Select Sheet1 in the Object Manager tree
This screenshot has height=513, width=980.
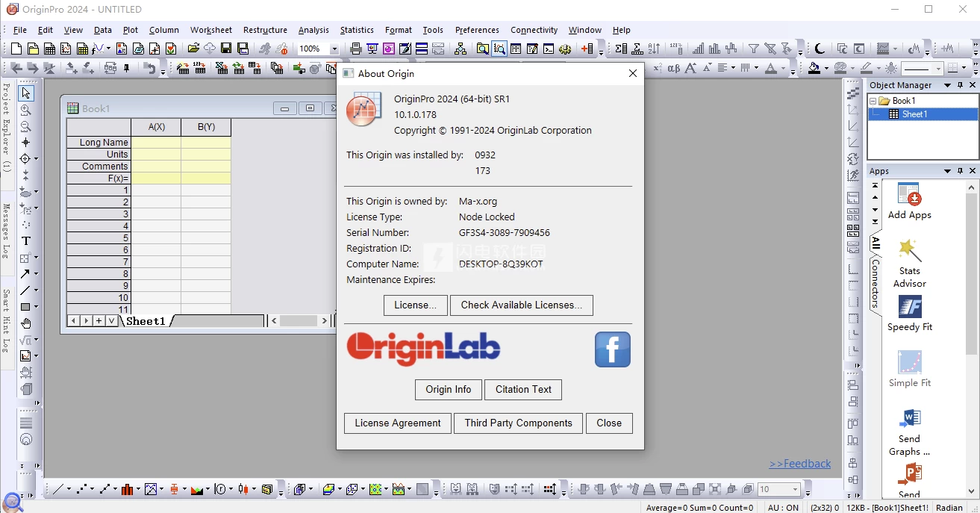[914, 114]
